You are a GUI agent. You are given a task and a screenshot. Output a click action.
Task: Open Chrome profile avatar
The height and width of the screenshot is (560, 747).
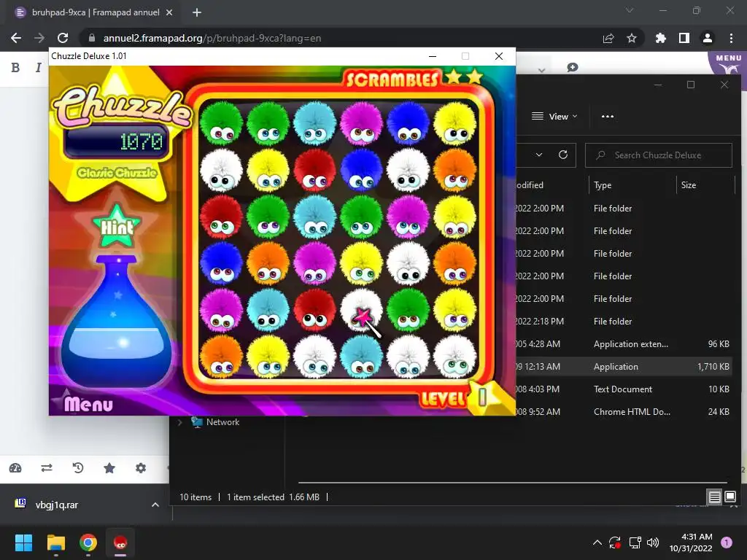coord(708,38)
